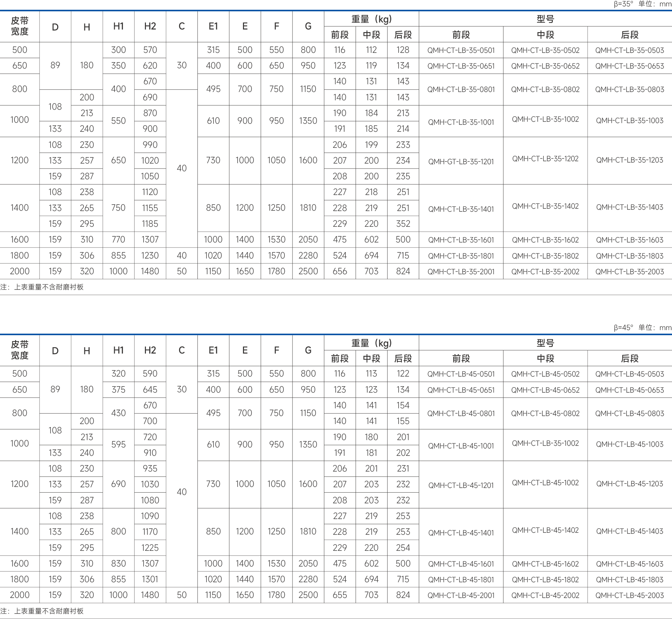The image size is (672, 619).
Task: Click G value 2280 in upper table
Action: coord(308,255)
